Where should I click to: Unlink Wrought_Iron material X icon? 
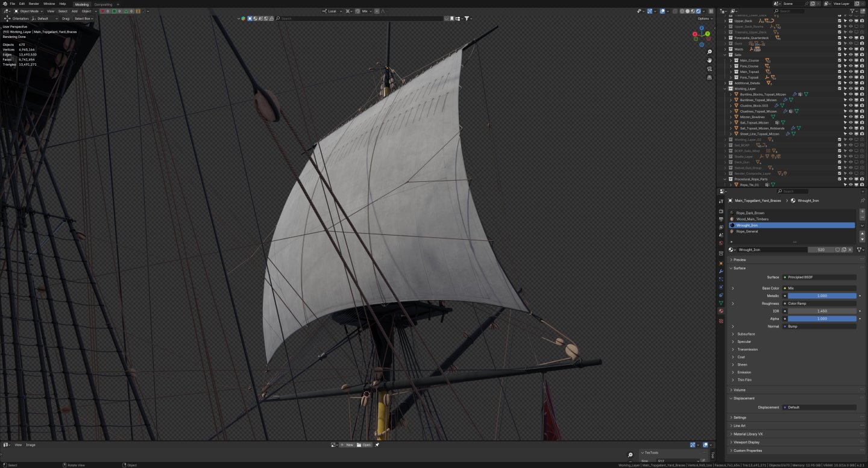[x=850, y=249]
